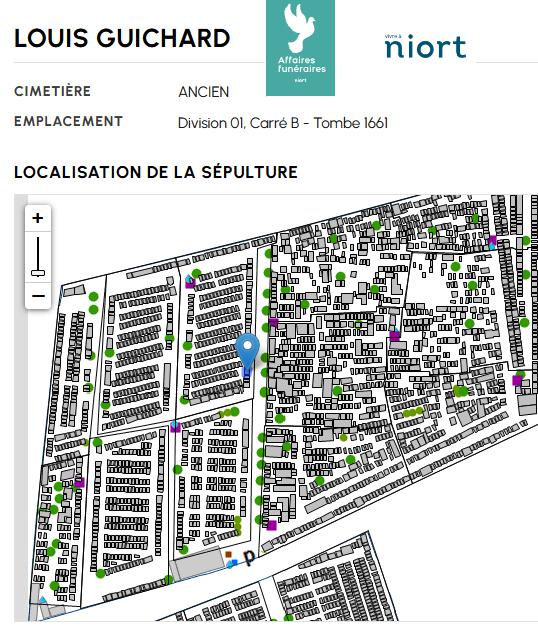Click the CIMETIÈRE label

pyautogui.click(x=53, y=91)
